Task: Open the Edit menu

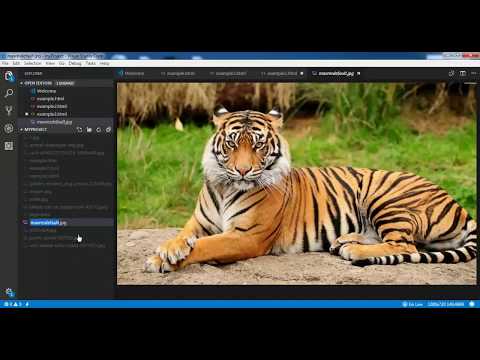Action: point(16,63)
